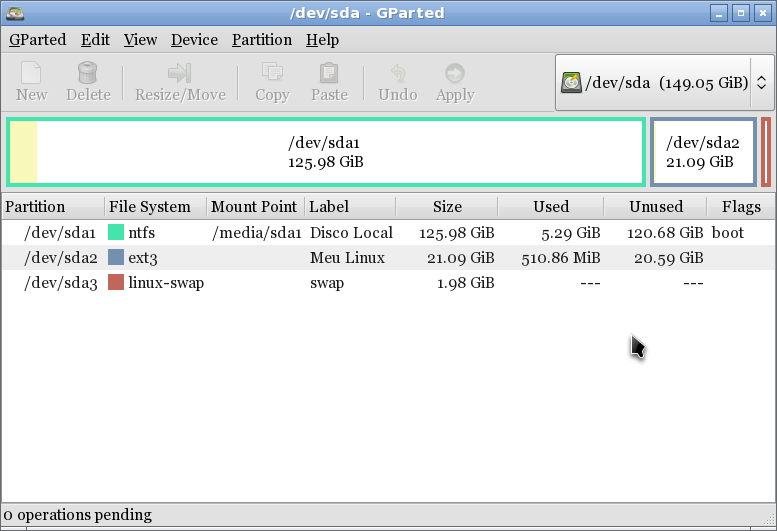Viewport: 777px width, 531px height.
Task: Click the Meu Linux label cell
Action: point(347,258)
